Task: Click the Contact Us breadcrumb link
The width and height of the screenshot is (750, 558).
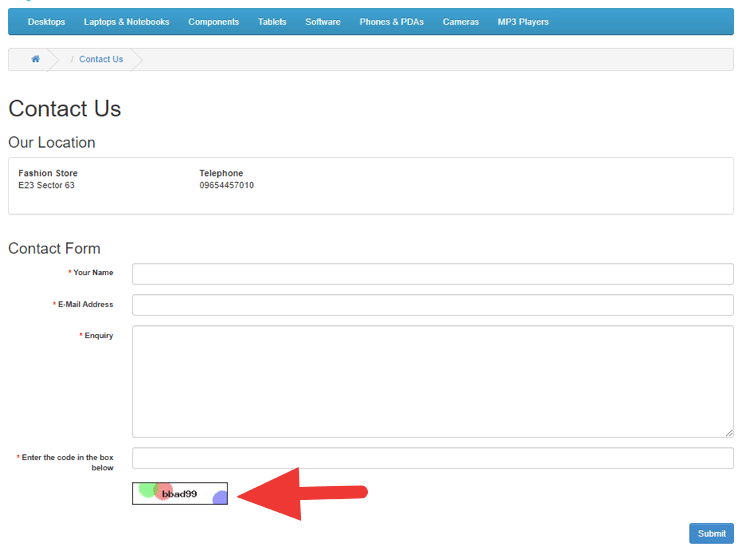Action: pyautogui.click(x=101, y=59)
